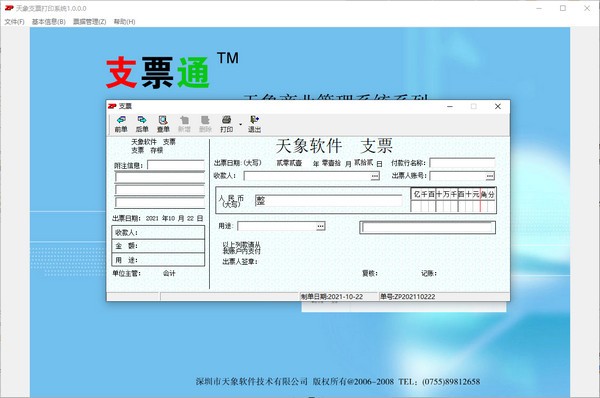Image resolution: width=600 pixels, height=398 pixels.
Task: Click the 新增 new record icon
Action: (184, 124)
